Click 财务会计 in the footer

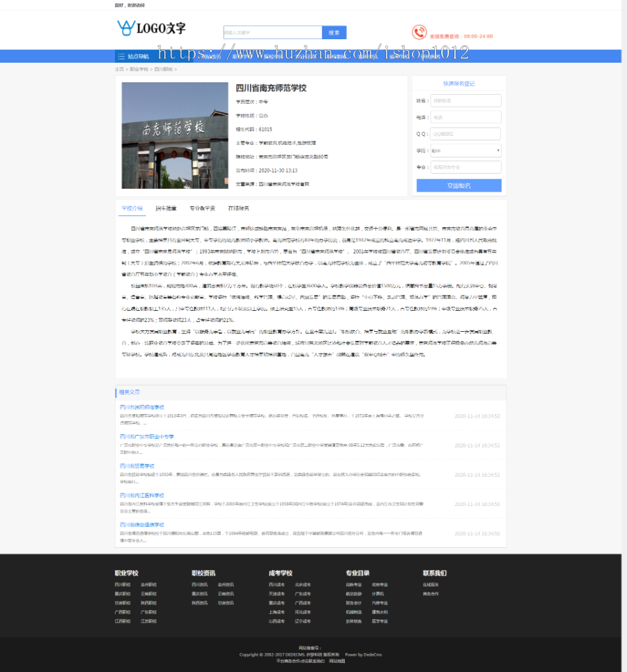click(354, 603)
